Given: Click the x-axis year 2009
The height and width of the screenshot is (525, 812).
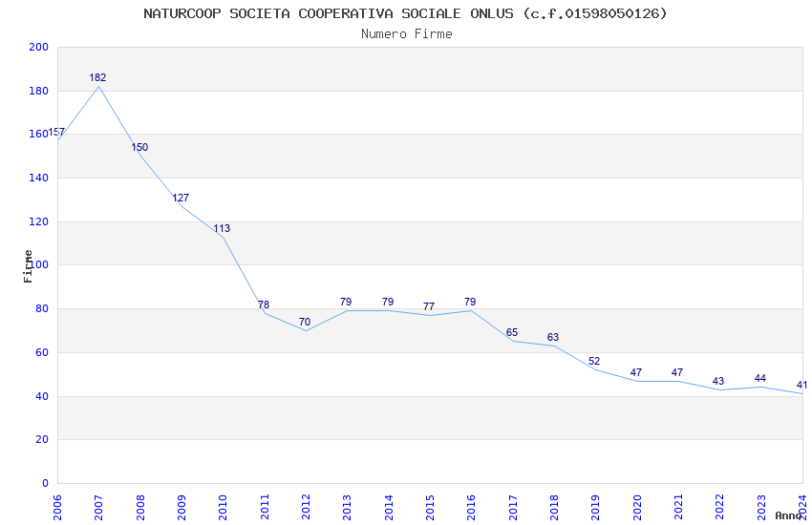Looking at the screenshot, I should pos(182,508).
